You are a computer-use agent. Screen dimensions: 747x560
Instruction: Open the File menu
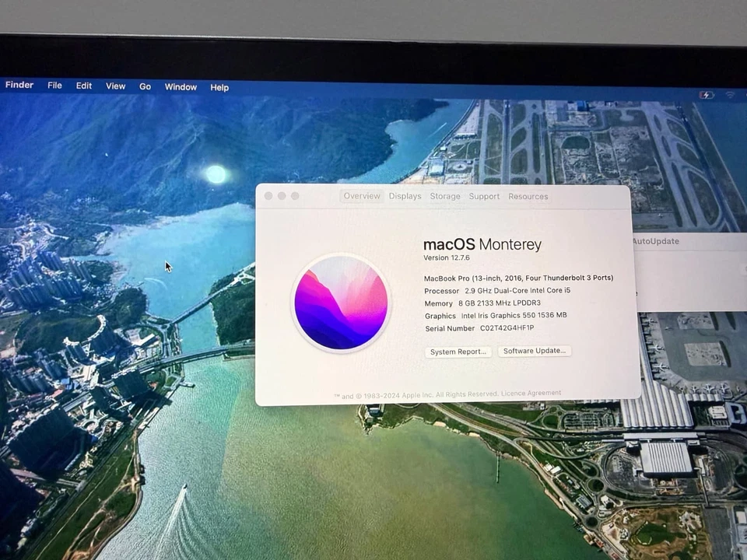tap(54, 86)
